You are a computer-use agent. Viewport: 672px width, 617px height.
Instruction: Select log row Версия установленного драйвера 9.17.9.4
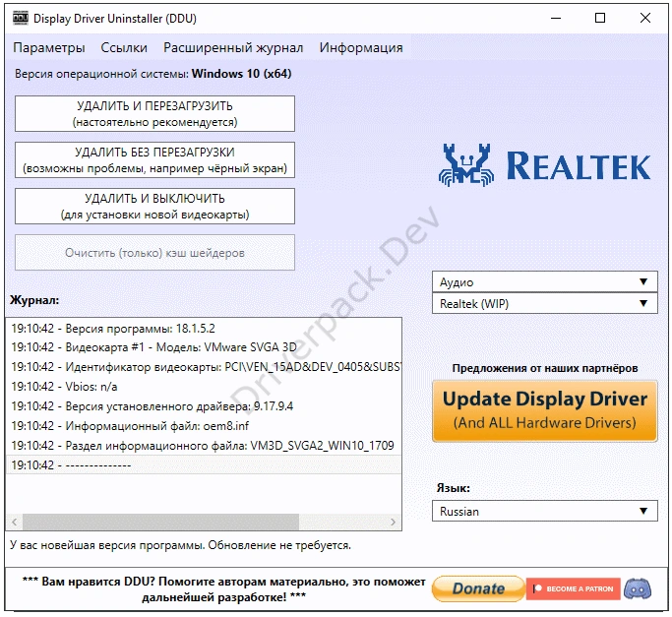point(204,406)
